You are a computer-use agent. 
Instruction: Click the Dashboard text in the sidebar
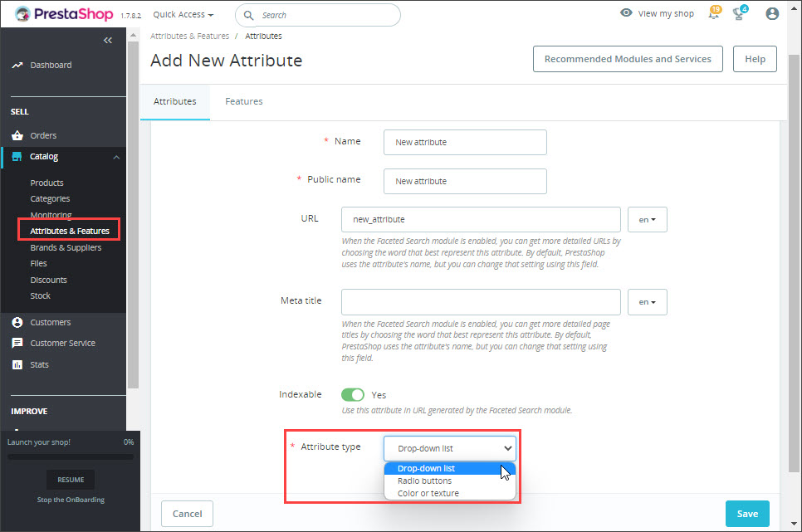(51, 65)
